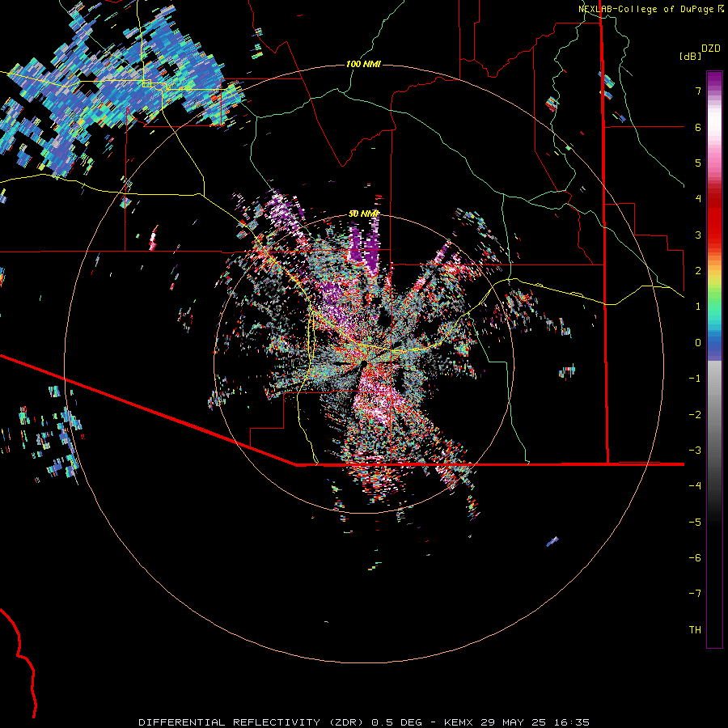Select the 3 value on the dB scale

tap(698, 235)
